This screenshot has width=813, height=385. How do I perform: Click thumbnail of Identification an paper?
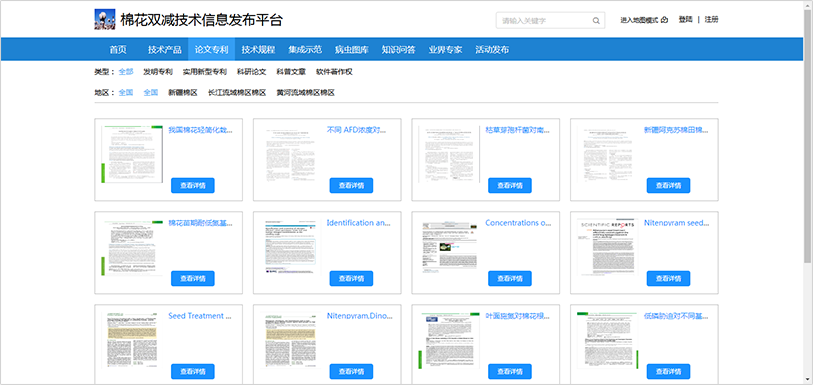(290, 247)
